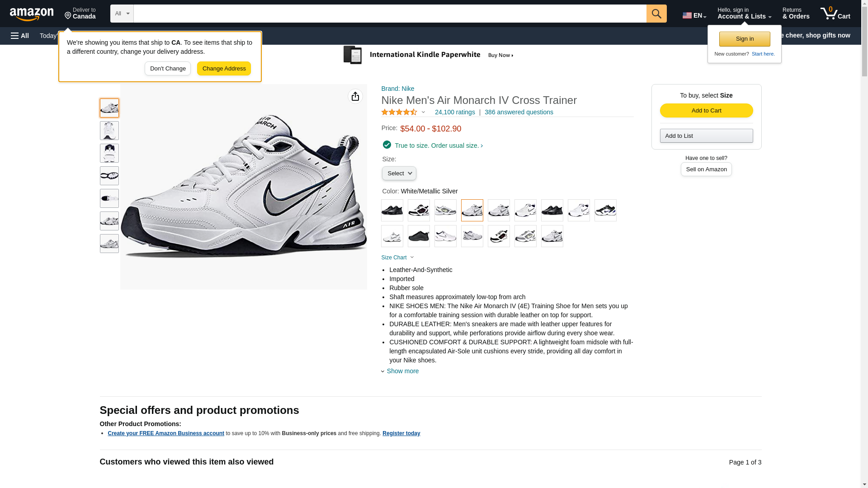Click into the search text field

click(x=390, y=14)
